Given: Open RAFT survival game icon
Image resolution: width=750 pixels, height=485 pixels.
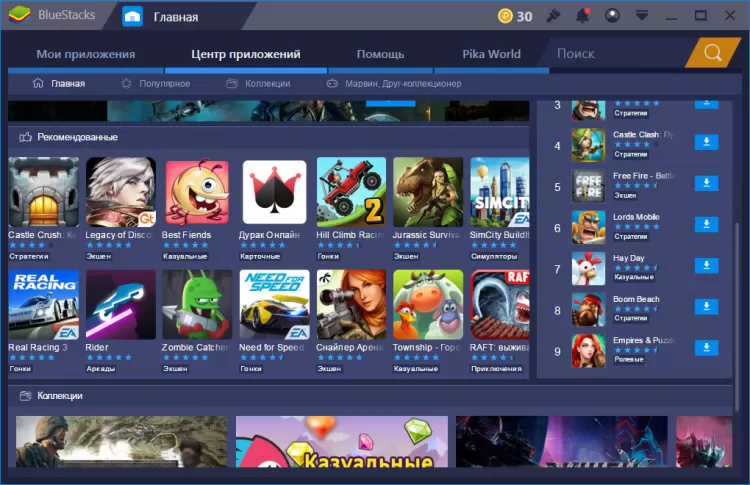Looking at the screenshot, I should 500,305.
